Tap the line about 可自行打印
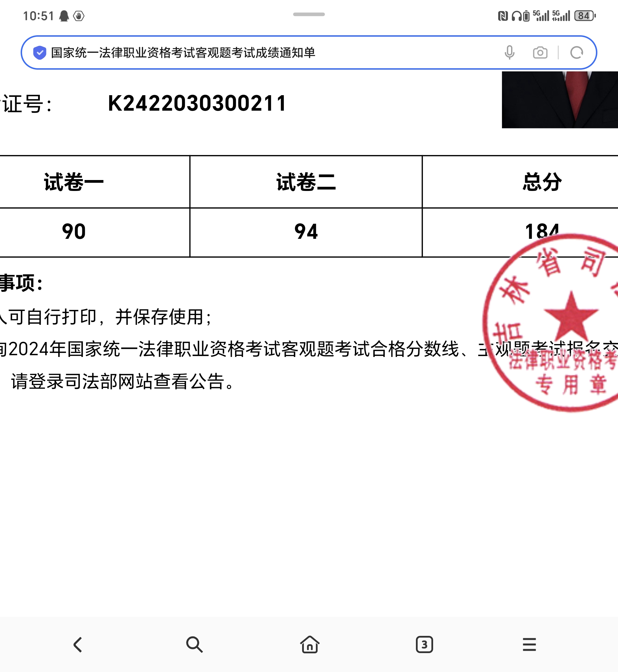The image size is (618, 672). coord(106,317)
